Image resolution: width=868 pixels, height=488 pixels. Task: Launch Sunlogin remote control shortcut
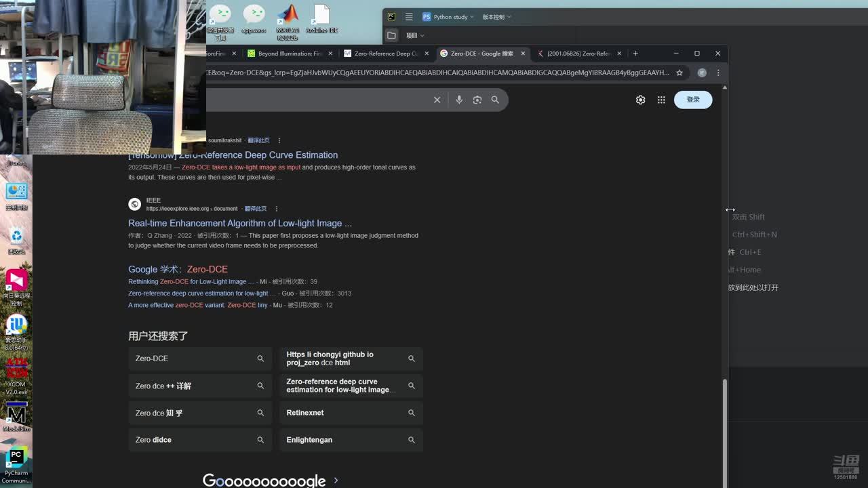click(x=16, y=288)
